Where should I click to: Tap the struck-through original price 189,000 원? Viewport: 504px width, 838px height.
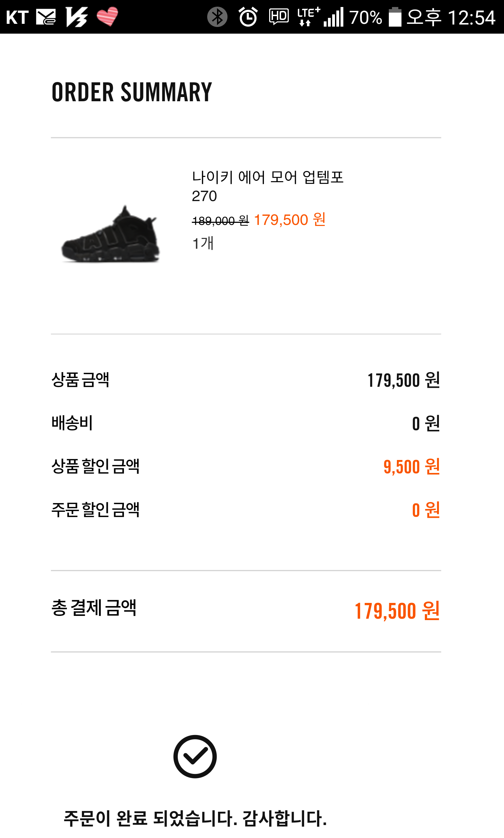[x=220, y=221]
